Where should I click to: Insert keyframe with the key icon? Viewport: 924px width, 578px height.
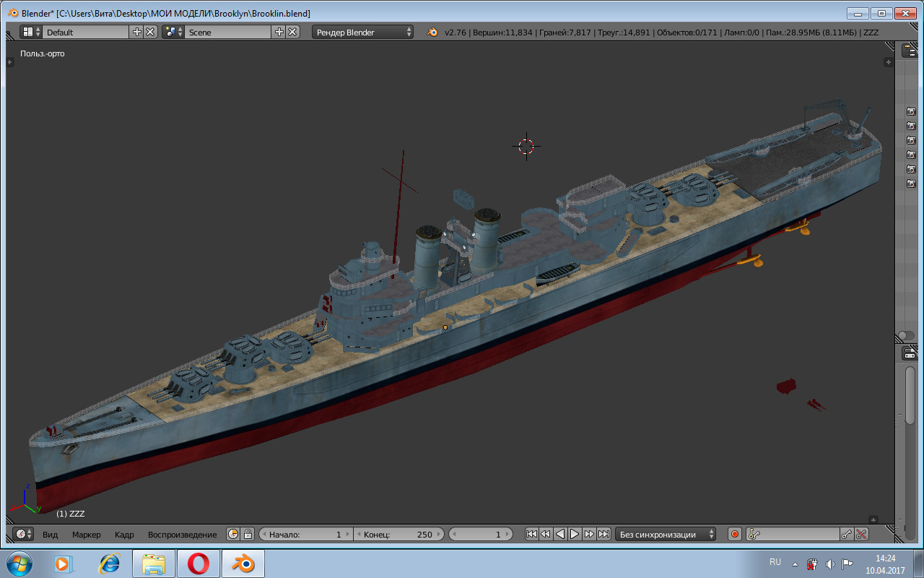[x=847, y=535]
